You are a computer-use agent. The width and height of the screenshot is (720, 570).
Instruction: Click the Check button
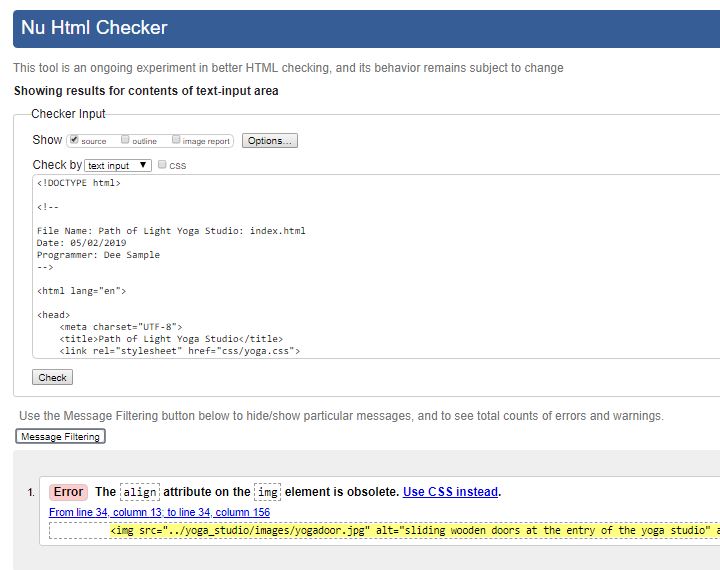52,377
